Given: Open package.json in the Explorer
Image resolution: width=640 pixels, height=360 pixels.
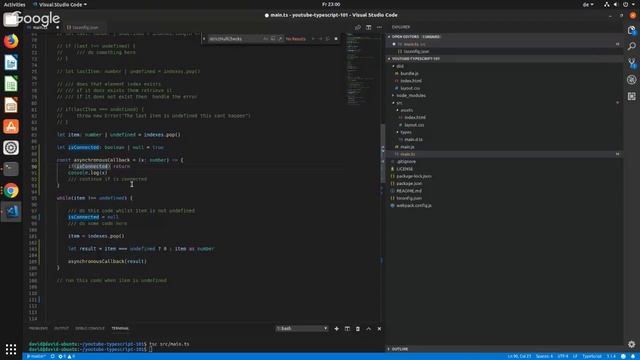Looking at the screenshot, I should coord(409,184).
